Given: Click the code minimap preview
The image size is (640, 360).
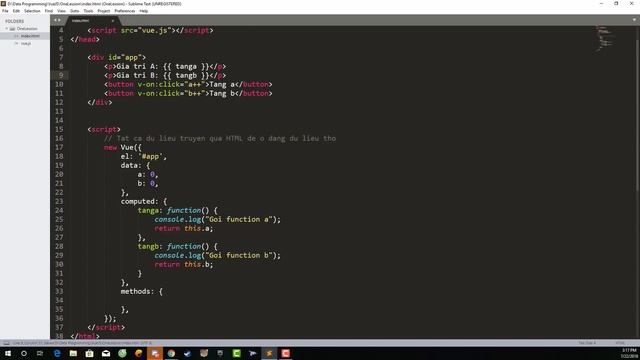Looking at the screenshot, I should pos(605,38).
